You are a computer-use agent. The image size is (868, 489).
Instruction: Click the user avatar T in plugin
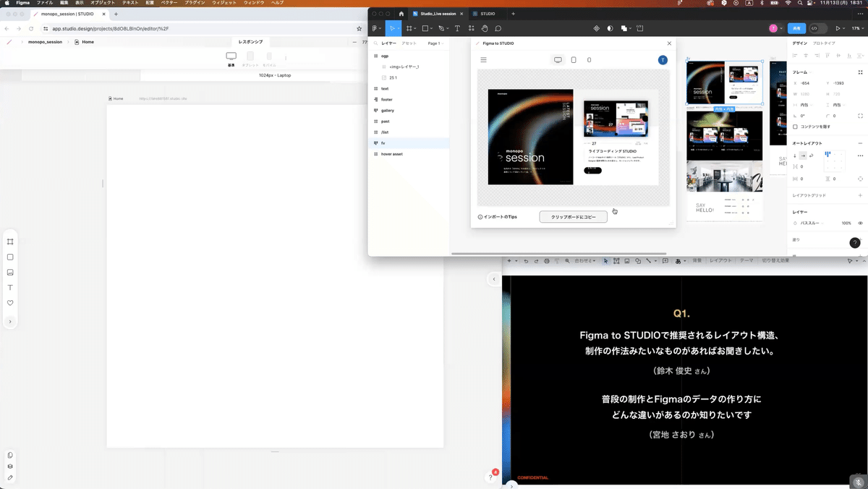coord(663,60)
